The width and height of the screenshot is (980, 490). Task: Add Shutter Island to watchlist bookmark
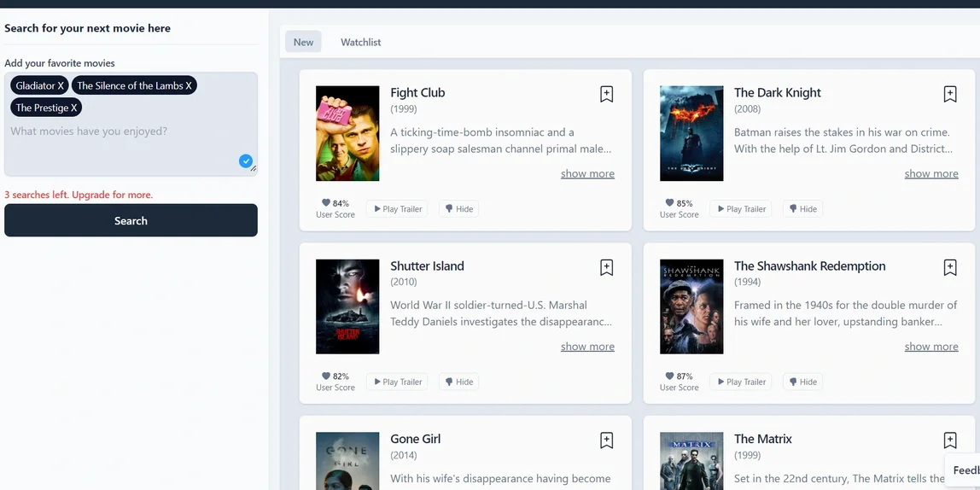click(x=606, y=267)
